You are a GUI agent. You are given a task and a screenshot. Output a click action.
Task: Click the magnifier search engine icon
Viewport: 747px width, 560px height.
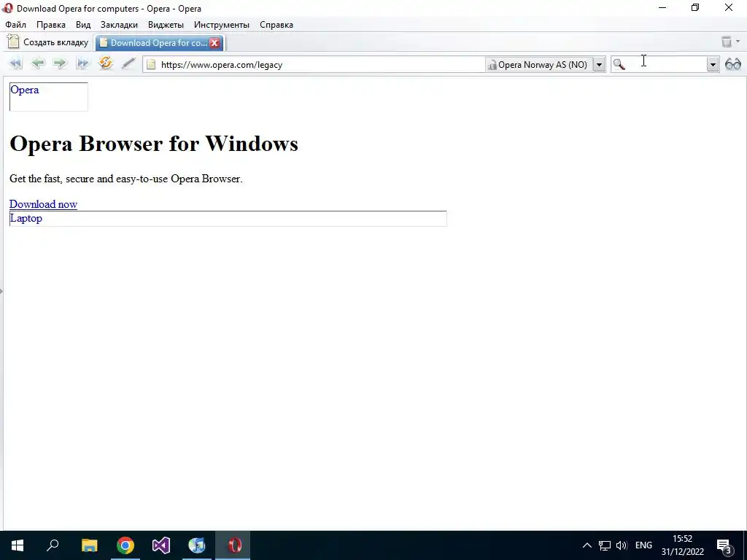(619, 64)
